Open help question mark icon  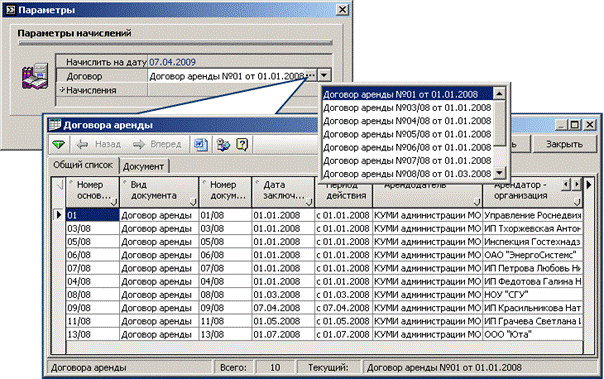point(242,145)
